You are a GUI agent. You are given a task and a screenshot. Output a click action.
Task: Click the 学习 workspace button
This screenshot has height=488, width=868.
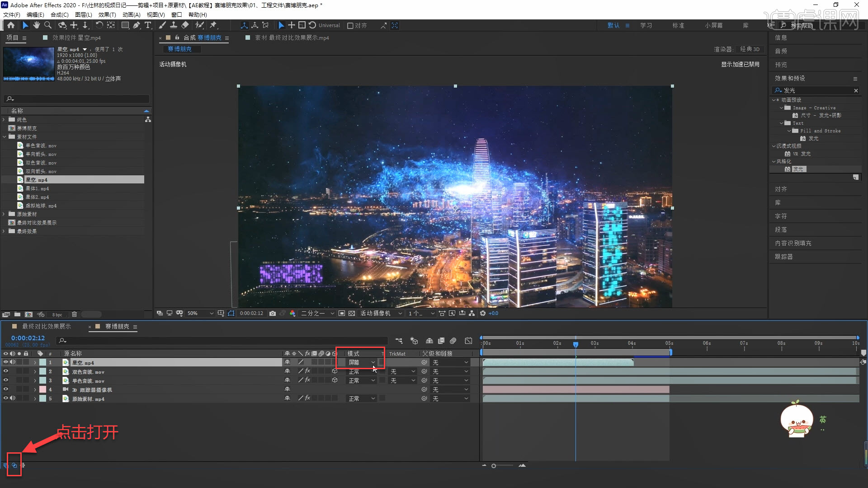point(646,25)
